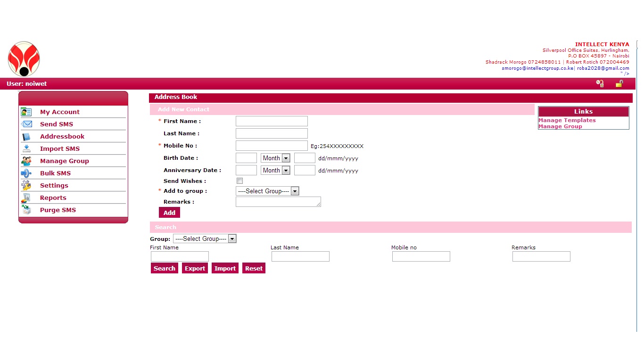Viewport: 644px width, 362px height.
Task: Click the Bulk SMS icon
Action: point(26,173)
